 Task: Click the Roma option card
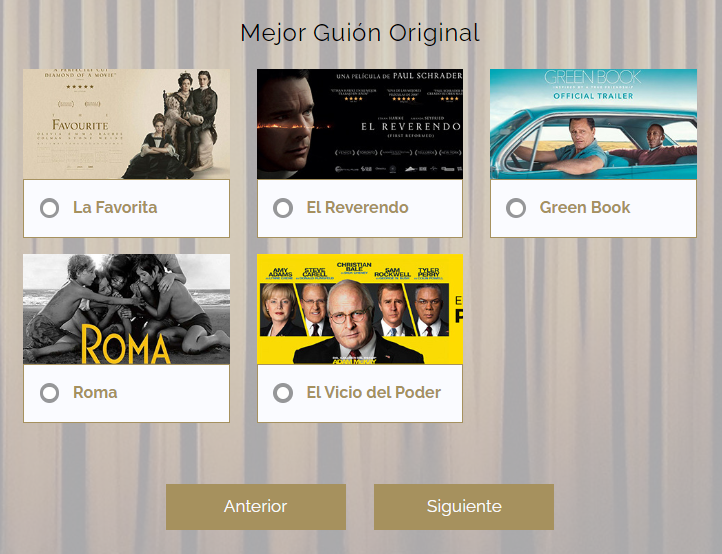(127, 338)
